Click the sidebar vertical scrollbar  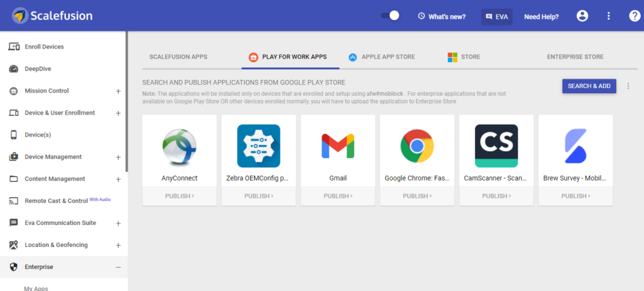127,101
